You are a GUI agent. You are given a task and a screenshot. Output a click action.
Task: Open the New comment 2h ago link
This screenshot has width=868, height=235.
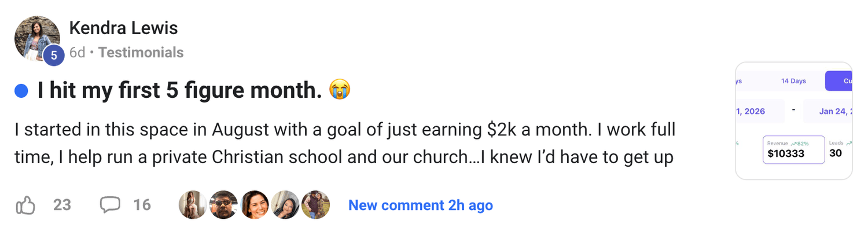click(420, 205)
